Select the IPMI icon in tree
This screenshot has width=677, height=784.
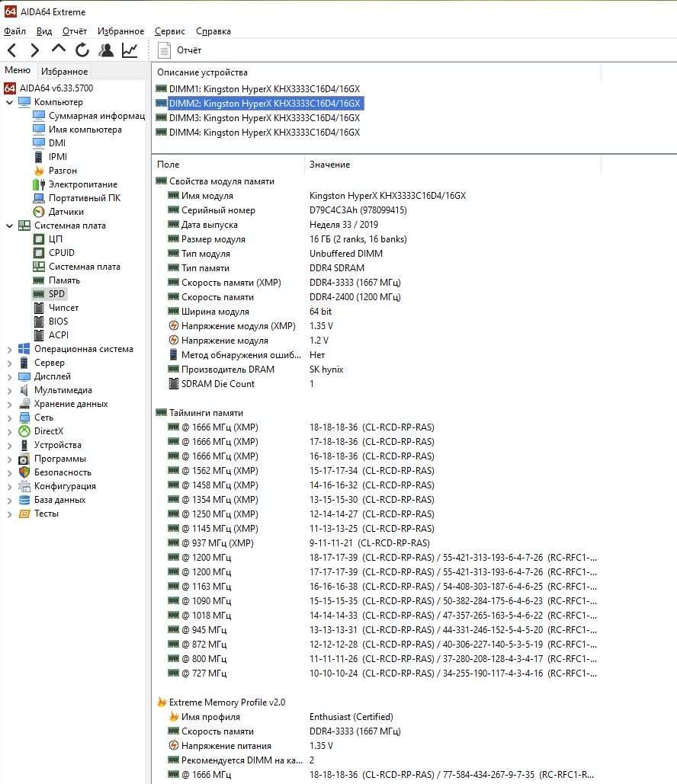(x=39, y=157)
